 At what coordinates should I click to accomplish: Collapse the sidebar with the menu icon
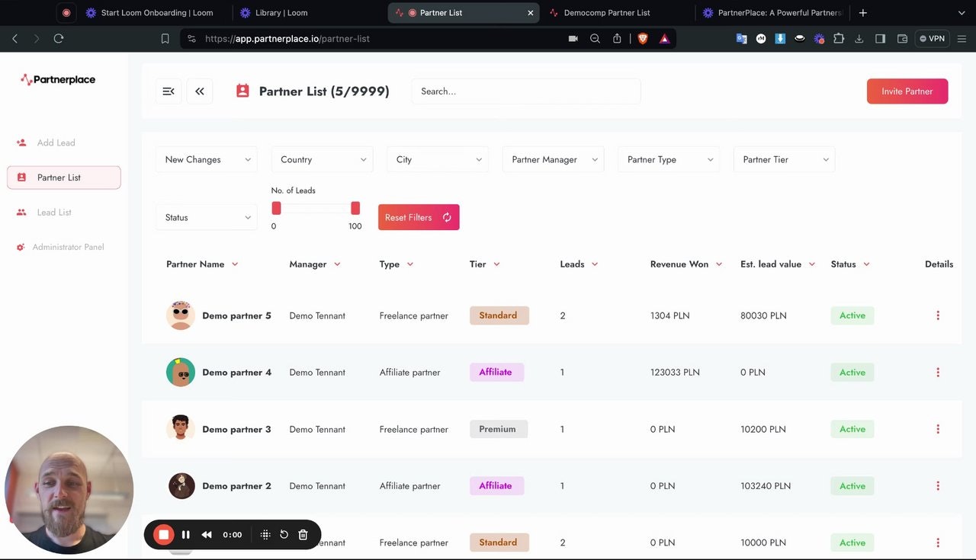click(x=169, y=91)
